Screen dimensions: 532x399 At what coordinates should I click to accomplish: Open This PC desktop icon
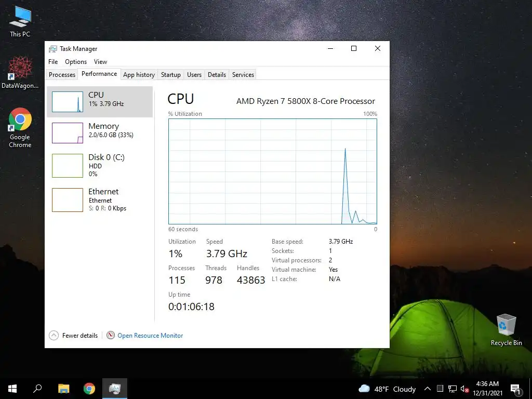20,21
